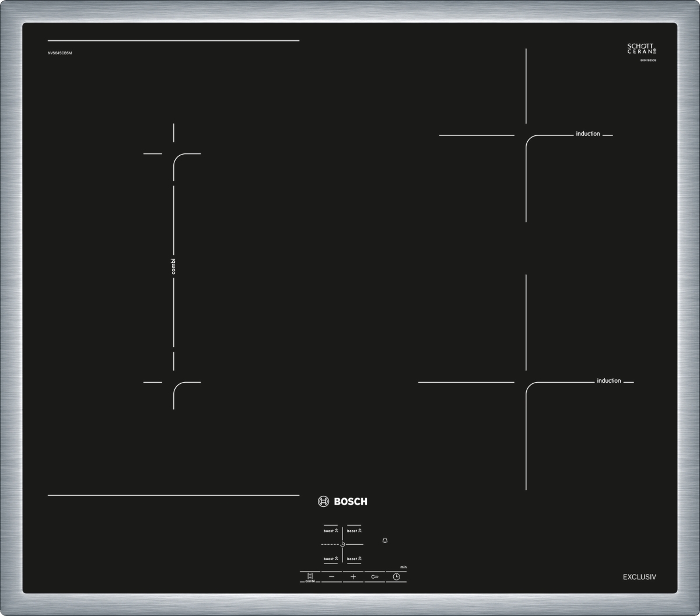Click the NVS645CB5M model number text
The width and height of the screenshot is (700, 616).
pos(60,53)
